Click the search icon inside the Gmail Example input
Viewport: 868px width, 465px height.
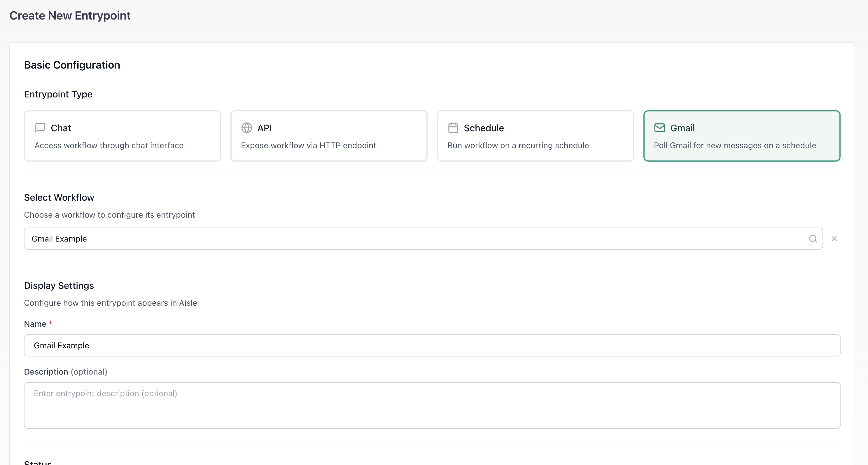[813, 239]
